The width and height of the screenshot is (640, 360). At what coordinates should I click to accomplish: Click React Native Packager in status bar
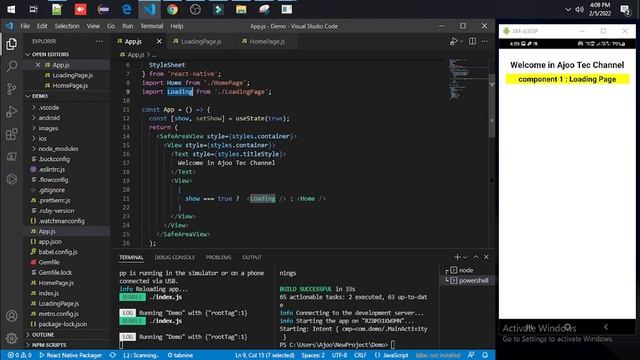pos(71,355)
